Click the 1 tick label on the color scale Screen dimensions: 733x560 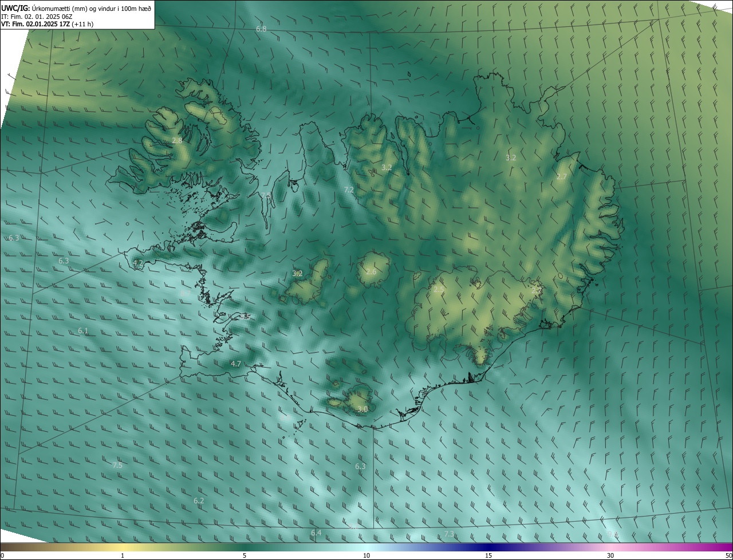[123, 556]
